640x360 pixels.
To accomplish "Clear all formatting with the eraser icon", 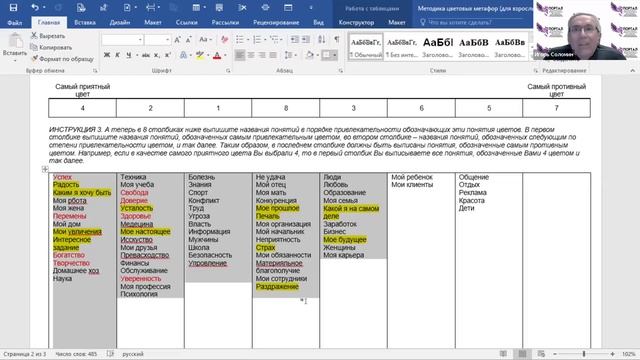I will [x=224, y=40].
